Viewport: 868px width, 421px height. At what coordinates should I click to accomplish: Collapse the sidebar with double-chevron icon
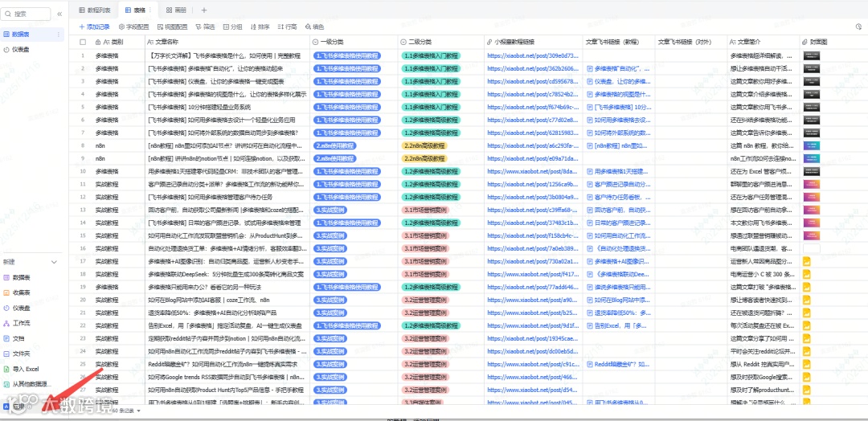[x=59, y=14]
